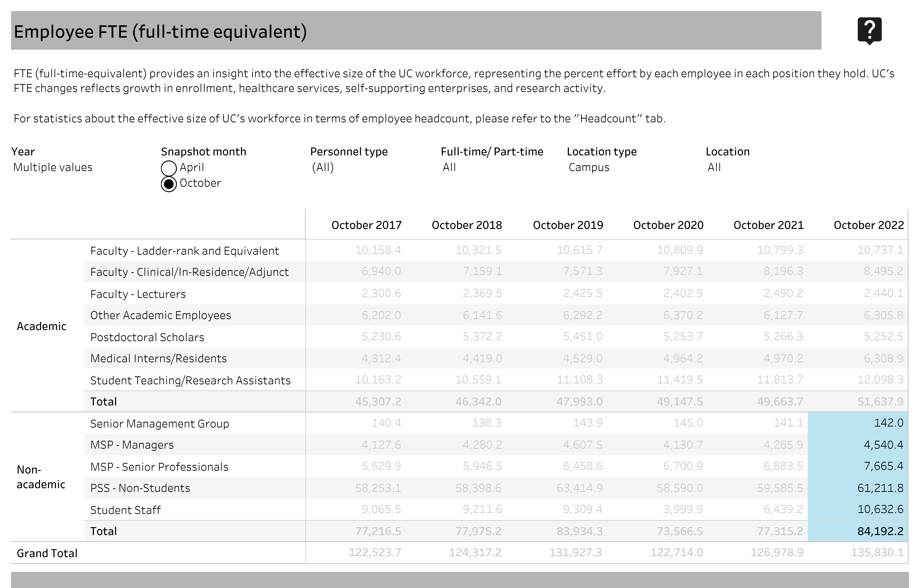The image size is (920, 588).
Task: Select the October snapshot month option
Action: [x=169, y=184]
